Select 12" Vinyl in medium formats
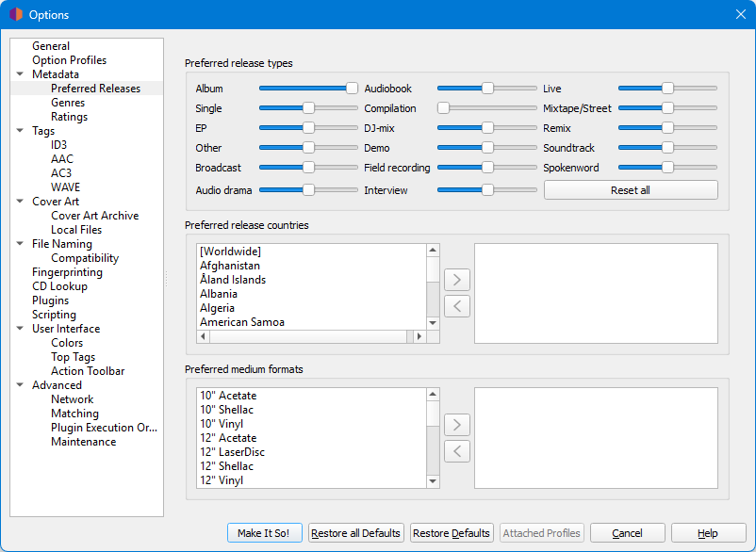The image size is (756, 552). point(222,480)
